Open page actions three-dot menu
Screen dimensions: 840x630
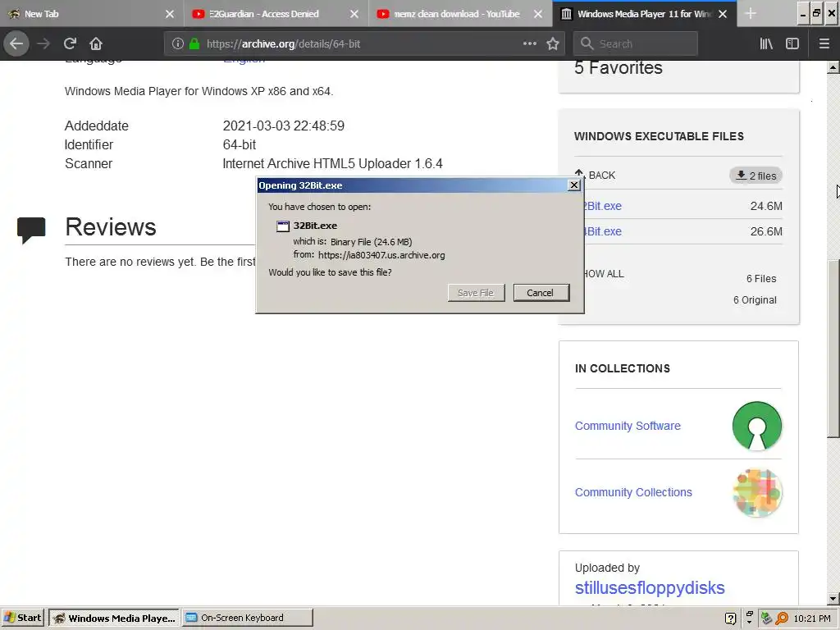pyautogui.click(x=529, y=43)
